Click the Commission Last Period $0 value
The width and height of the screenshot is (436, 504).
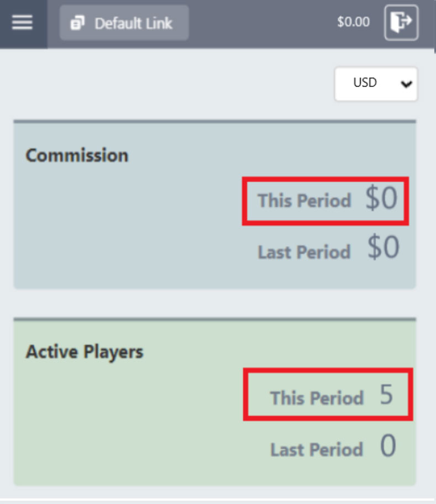point(383,249)
